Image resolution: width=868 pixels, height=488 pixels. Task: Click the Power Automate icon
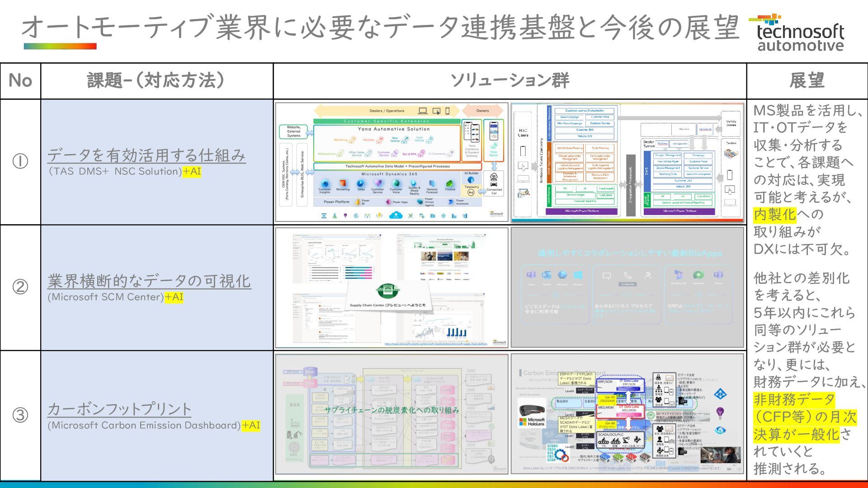(450, 202)
